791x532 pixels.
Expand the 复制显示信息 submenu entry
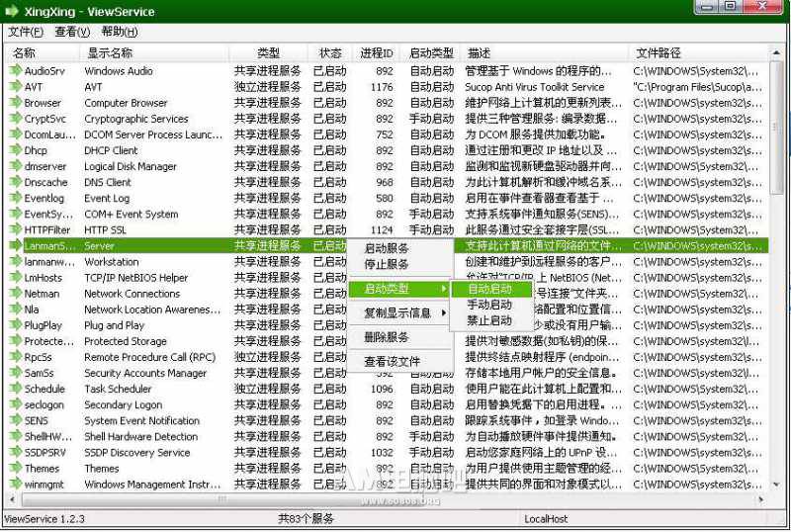point(398,312)
